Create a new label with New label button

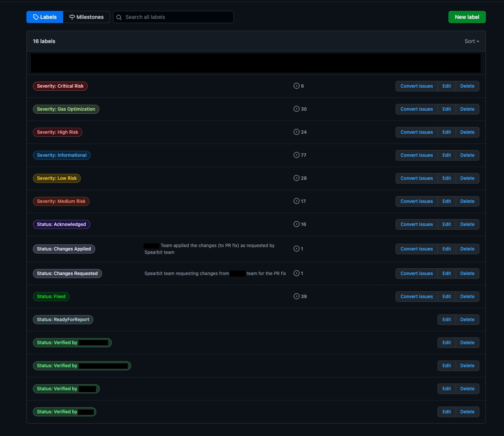(467, 17)
